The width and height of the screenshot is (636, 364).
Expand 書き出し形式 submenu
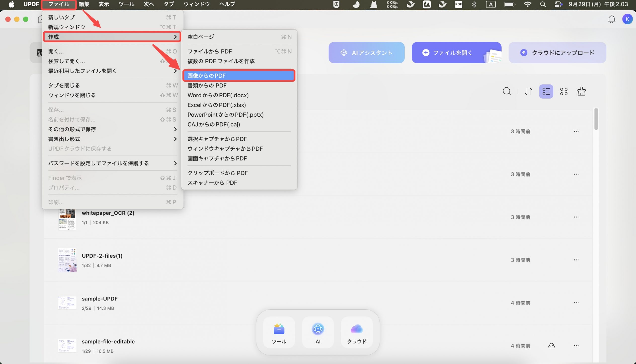click(x=112, y=139)
